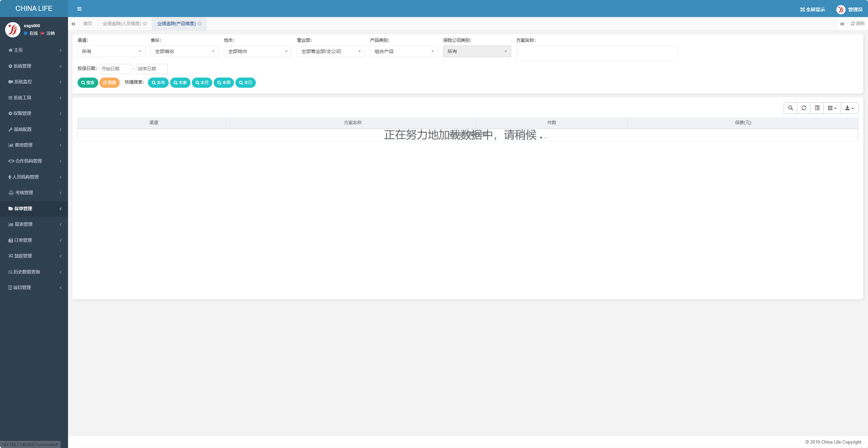Quick search 本日
The height and width of the screenshot is (448, 868).
[x=246, y=83]
